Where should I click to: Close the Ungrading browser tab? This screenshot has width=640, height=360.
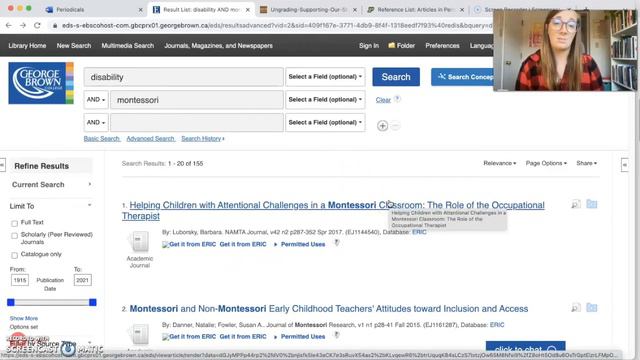coord(355,9)
